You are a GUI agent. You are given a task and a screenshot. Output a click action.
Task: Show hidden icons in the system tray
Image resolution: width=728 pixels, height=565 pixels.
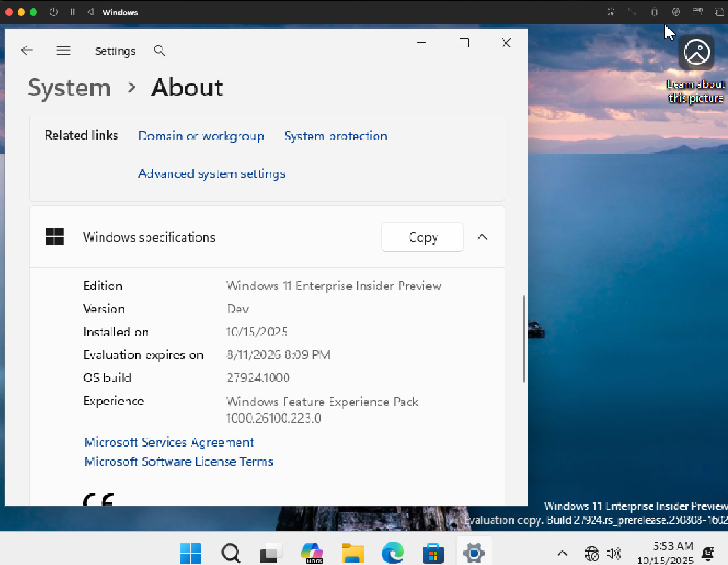[x=562, y=553]
